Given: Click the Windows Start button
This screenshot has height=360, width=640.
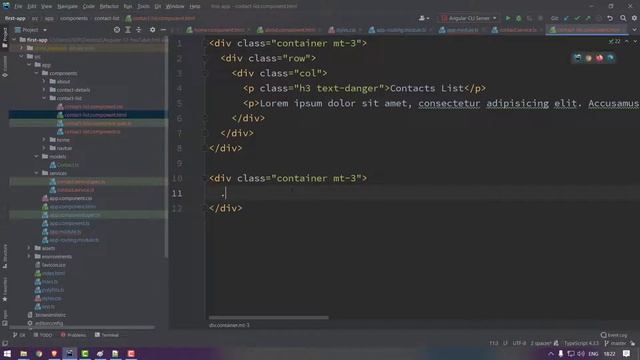Looking at the screenshot, I should pos(7,353).
